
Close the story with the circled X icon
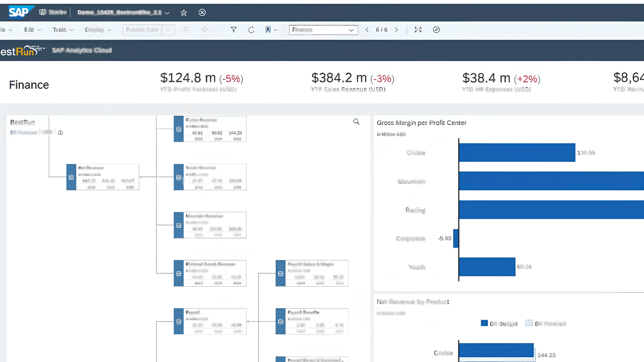pos(202,13)
